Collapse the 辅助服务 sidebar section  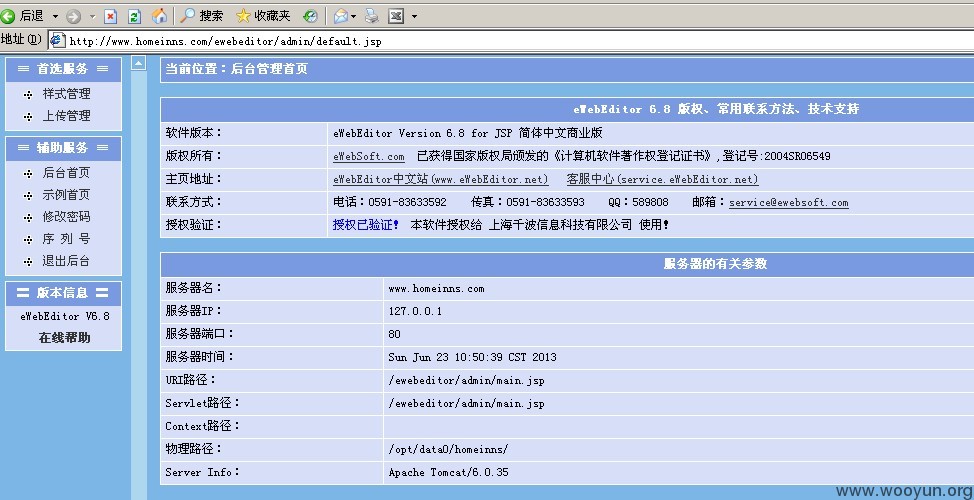pyautogui.click(x=63, y=148)
